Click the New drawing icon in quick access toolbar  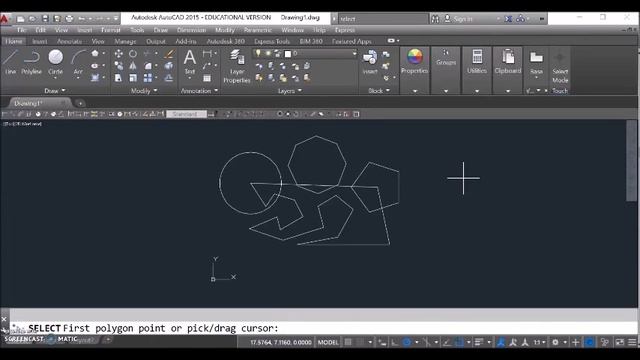point(20,19)
